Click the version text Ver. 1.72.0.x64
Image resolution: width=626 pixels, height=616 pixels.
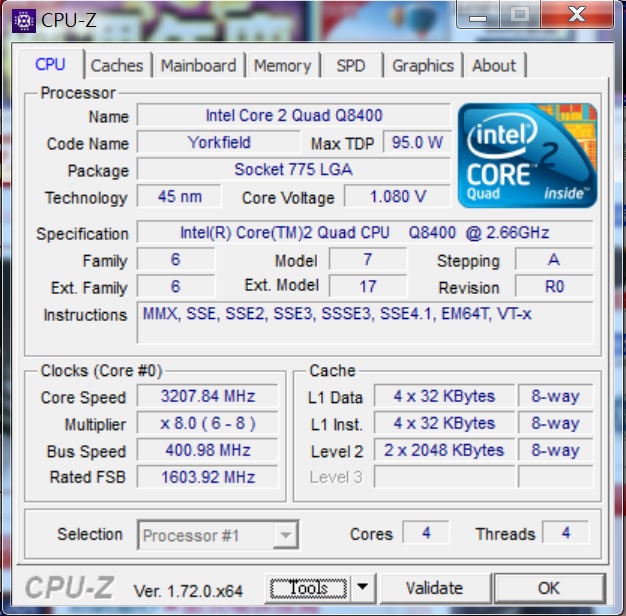(188, 591)
